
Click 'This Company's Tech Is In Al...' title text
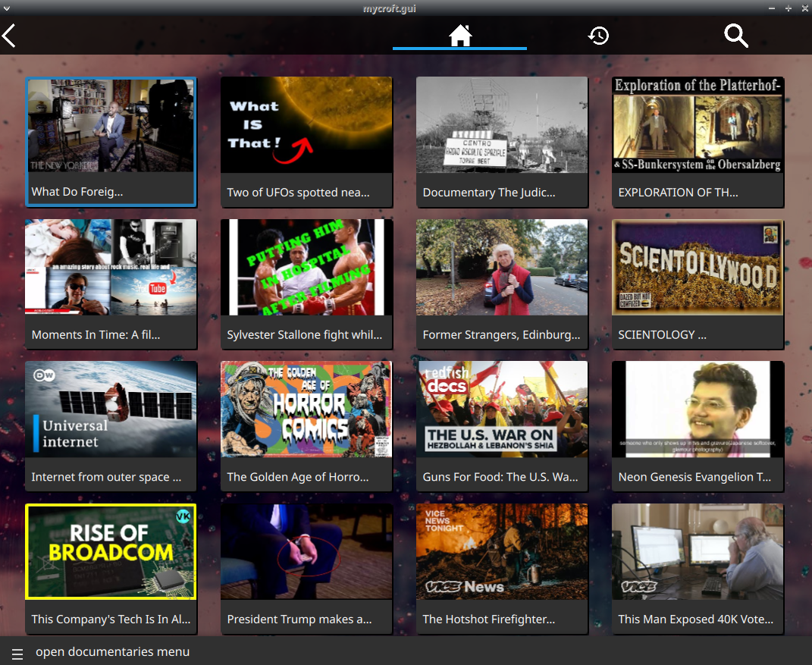111,620
